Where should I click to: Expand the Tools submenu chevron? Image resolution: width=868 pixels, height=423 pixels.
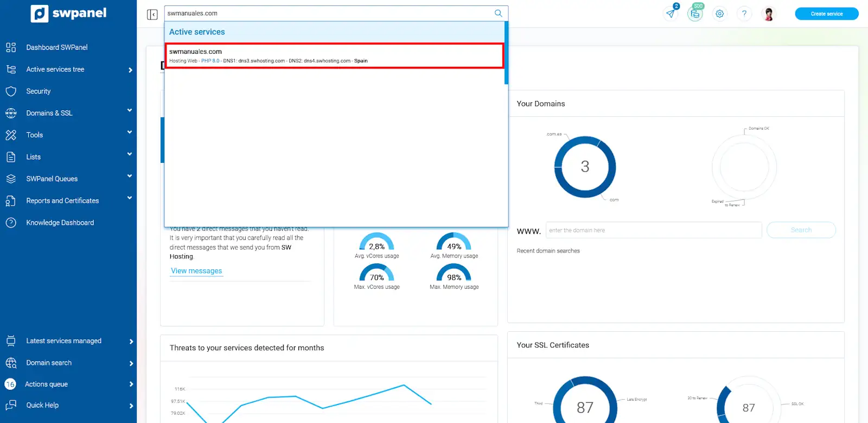(x=130, y=132)
